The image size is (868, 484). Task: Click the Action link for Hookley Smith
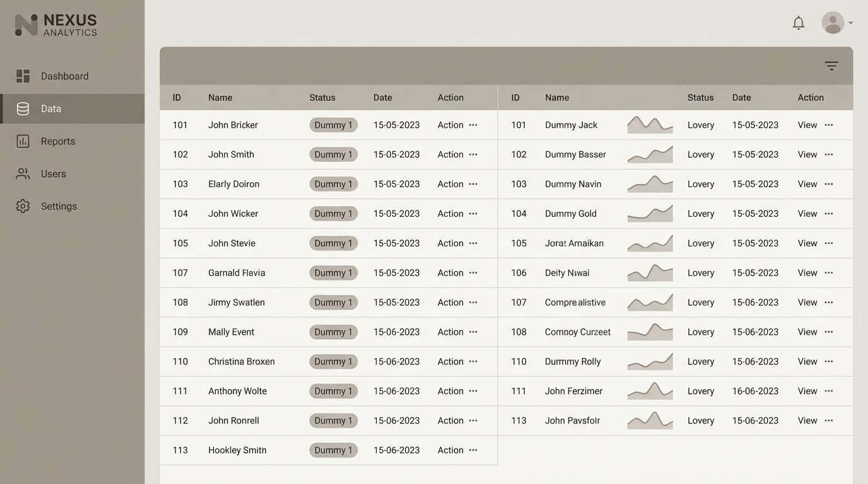click(x=450, y=450)
